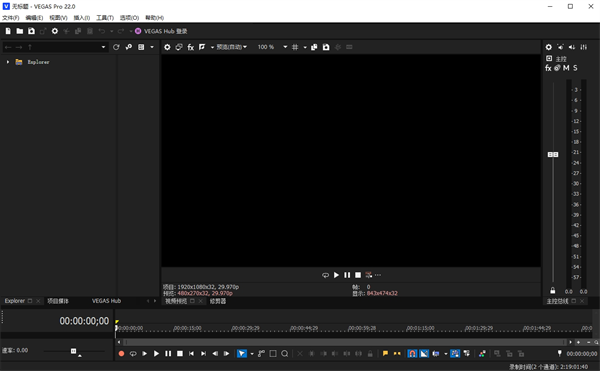Switch to the VEGAS Hub tab
600x371 pixels.
click(106, 301)
